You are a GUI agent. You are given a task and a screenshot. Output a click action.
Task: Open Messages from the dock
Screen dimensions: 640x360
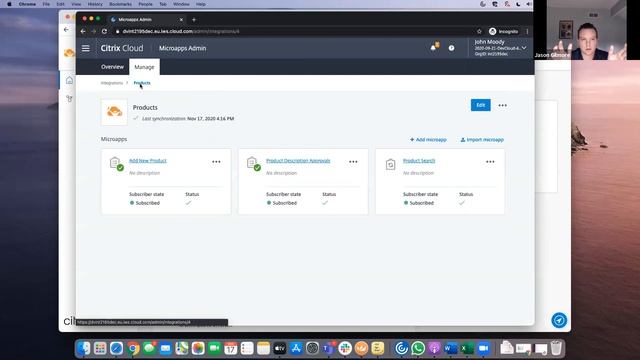(x=149, y=348)
